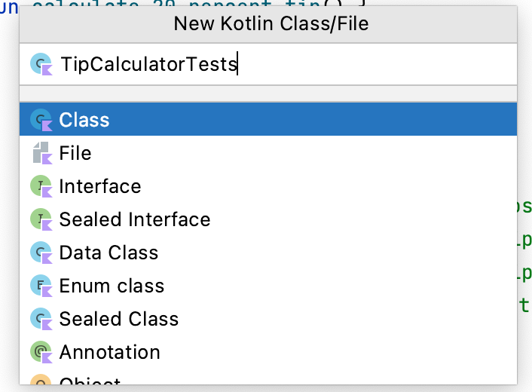Click the Sealed Interface icon
The width and height of the screenshot is (532, 392).
tap(40, 219)
